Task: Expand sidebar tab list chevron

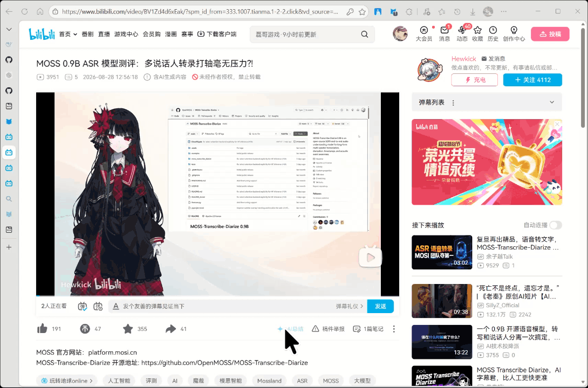Action: (9, 29)
